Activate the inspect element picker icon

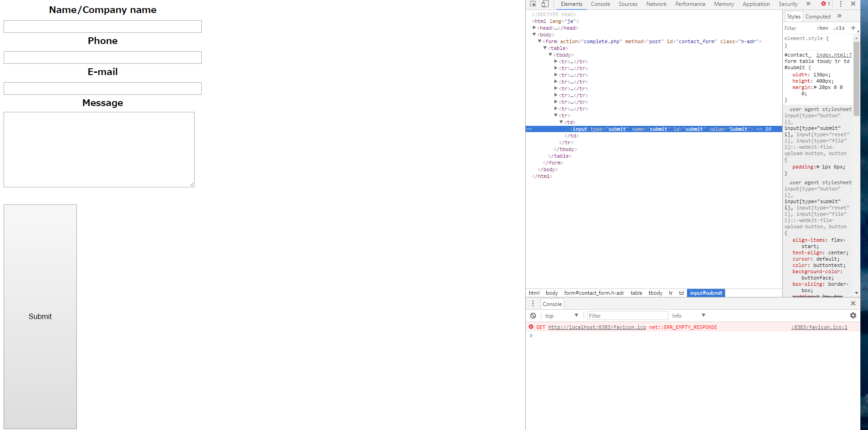(x=533, y=4)
